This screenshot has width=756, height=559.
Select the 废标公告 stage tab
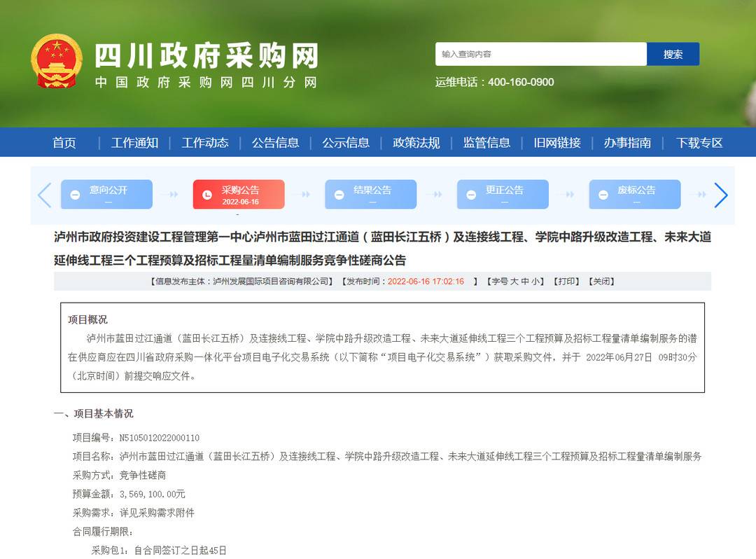point(635,195)
